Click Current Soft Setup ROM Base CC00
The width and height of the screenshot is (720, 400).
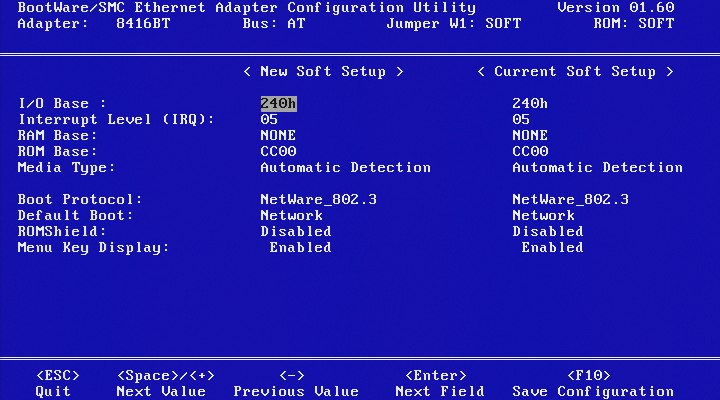pos(530,152)
